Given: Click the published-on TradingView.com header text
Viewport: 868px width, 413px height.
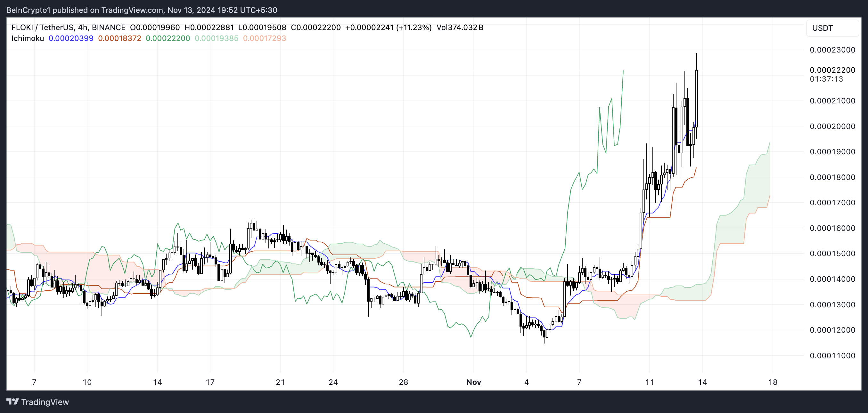Looking at the screenshot, I should point(142,10).
